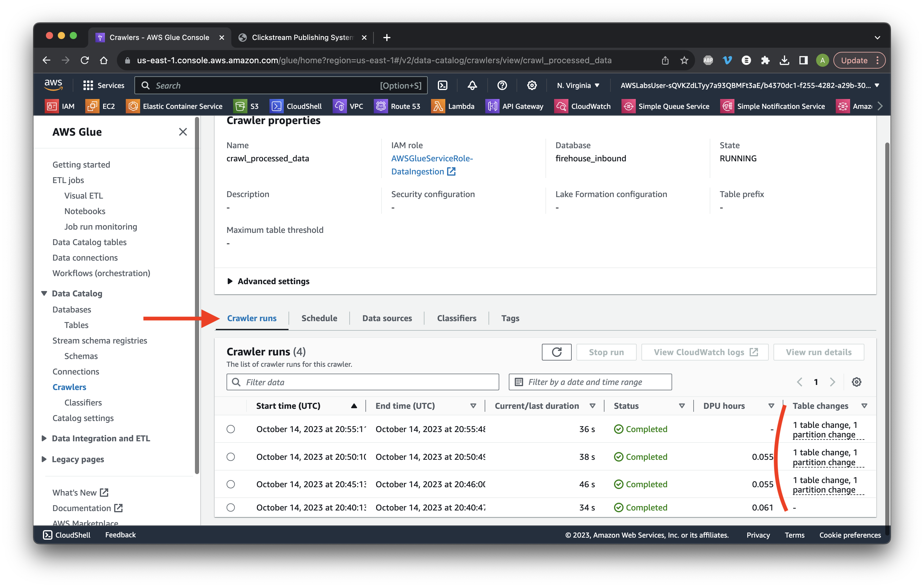Close the AWS Glue side navigation

click(183, 132)
